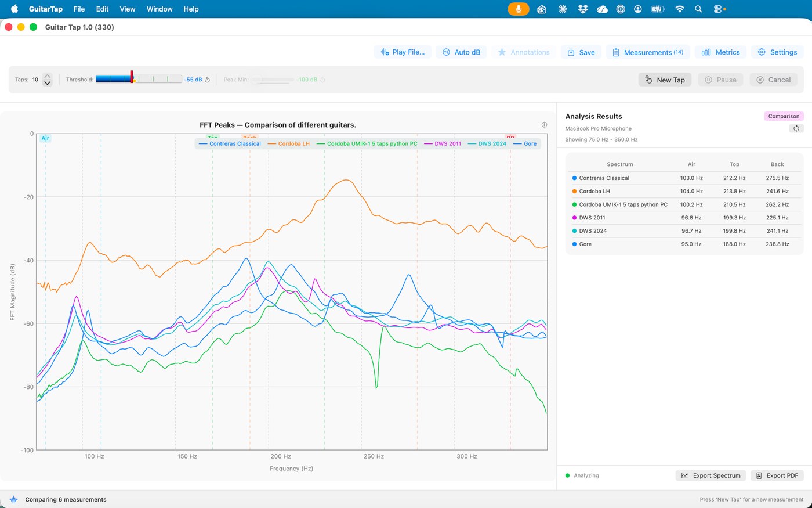The width and height of the screenshot is (812, 508).
Task: Decrease the Taps count stepper
Action: 48,83
